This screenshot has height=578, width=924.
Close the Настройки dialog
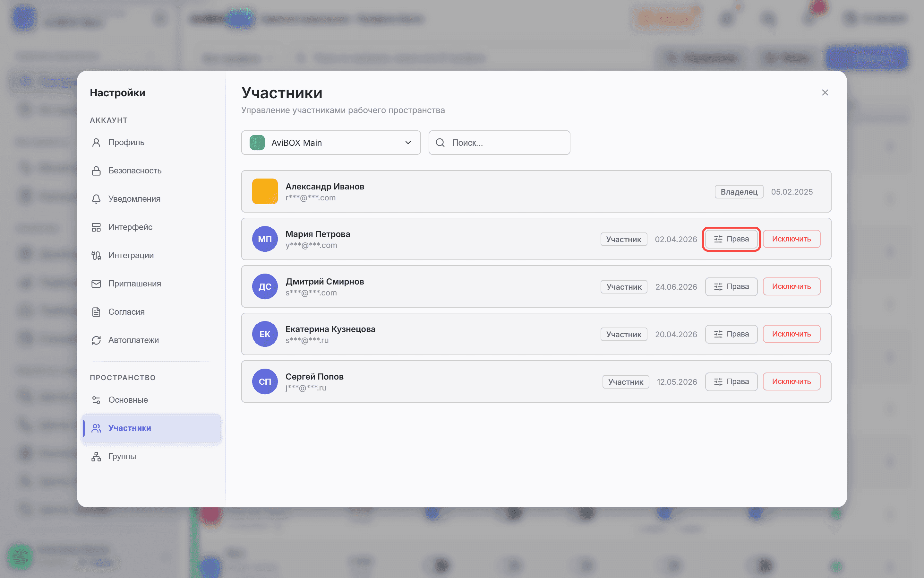[x=825, y=93]
